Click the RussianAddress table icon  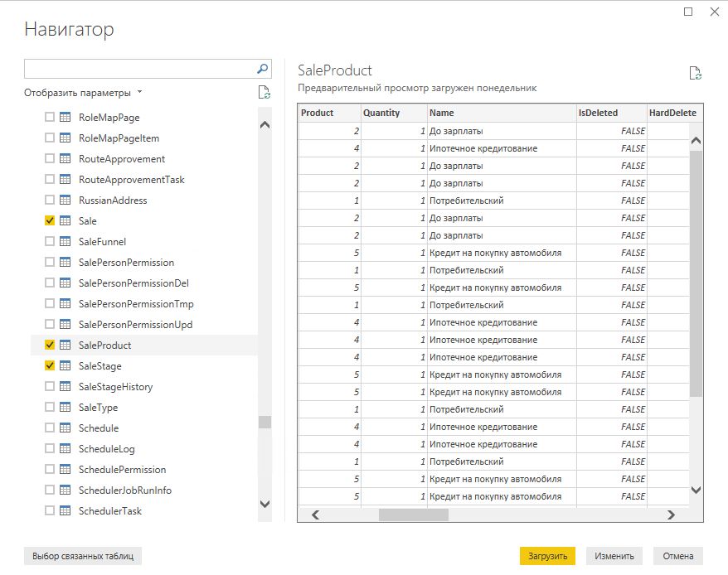[x=65, y=200]
